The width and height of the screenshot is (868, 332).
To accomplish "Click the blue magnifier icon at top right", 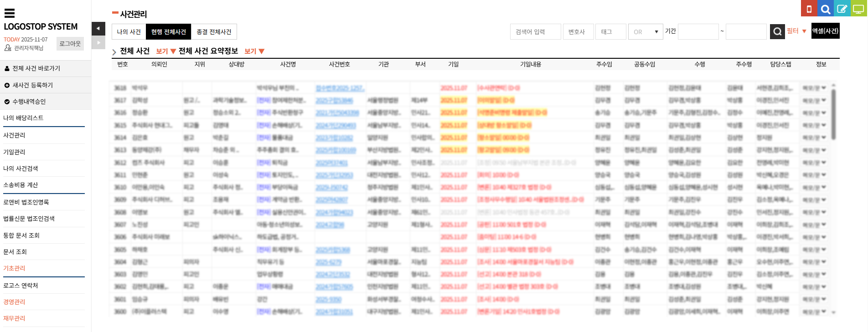I will 826,9.
